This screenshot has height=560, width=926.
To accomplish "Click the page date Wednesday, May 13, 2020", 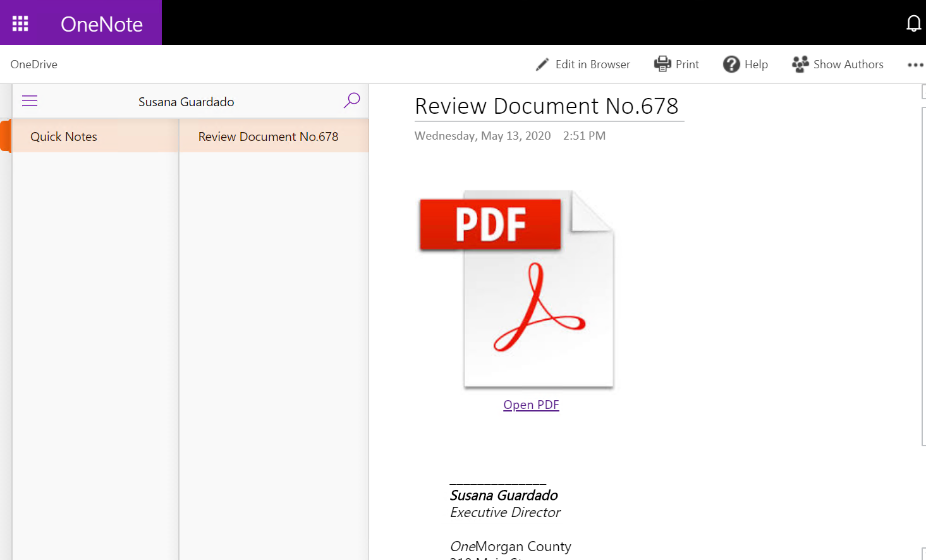I will click(x=482, y=136).
